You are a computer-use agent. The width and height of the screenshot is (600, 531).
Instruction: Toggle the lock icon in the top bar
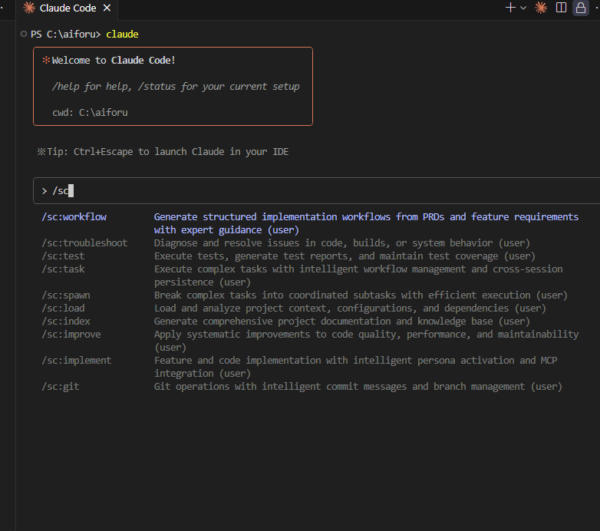pyautogui.click(x=580, y=8)
